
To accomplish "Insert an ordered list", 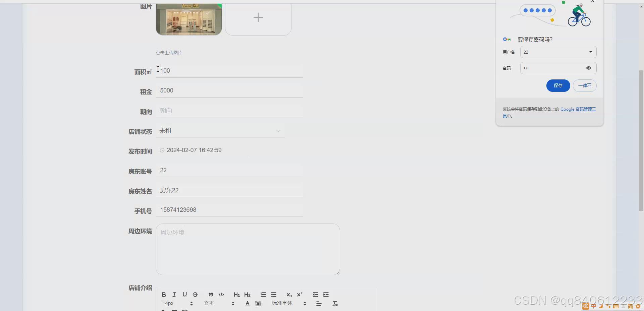I will [x=263, y=295].
